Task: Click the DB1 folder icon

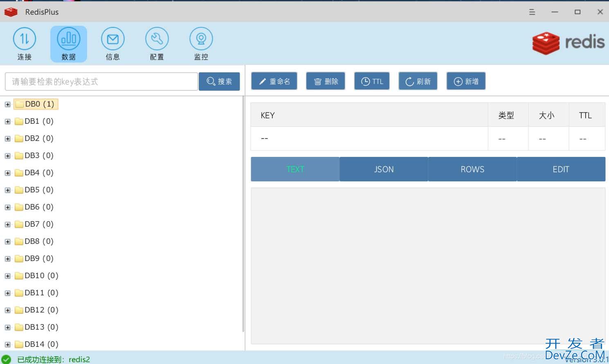Action: 19,121
